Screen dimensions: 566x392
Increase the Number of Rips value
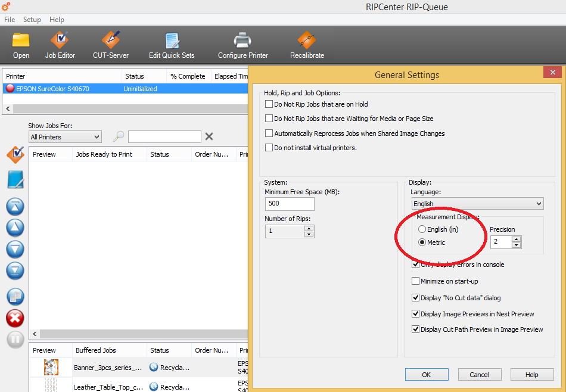click(309, 228)
